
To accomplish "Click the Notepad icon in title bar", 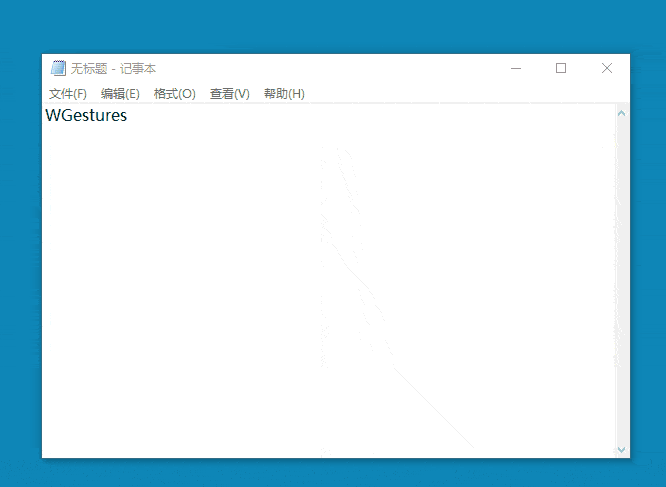I will 58,68.
